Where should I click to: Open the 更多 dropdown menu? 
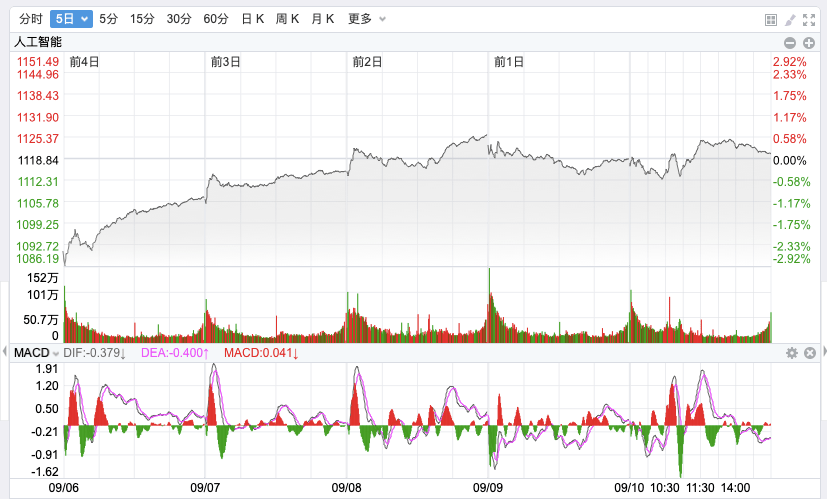[x=367, y=19]
